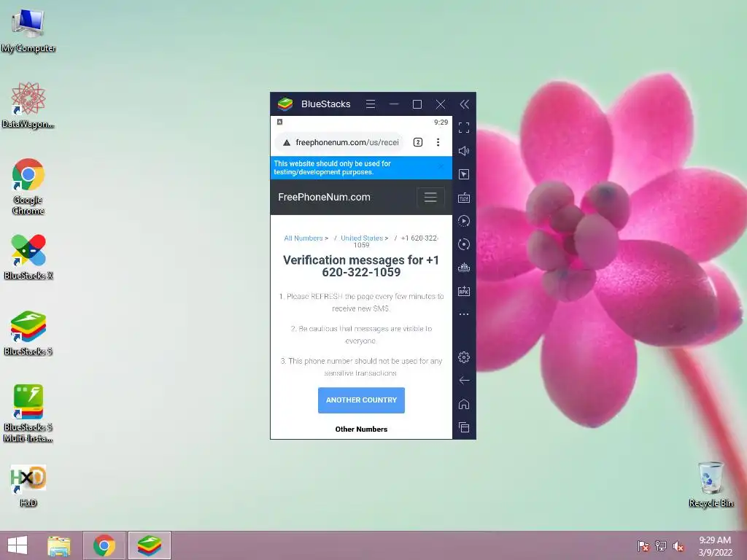Click the Install APK icon
Viewport: 747px width, 560px height.
tap(464, 291)
